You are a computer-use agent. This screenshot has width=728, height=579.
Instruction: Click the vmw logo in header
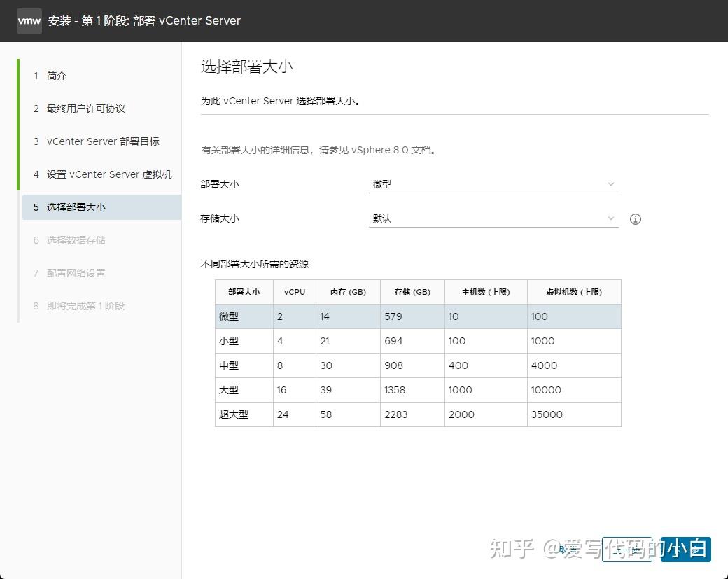coord(29,21)
